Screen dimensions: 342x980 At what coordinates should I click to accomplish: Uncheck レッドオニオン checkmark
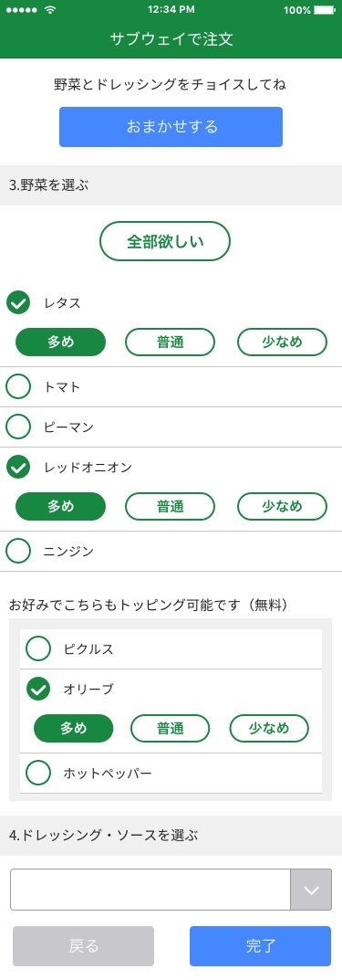pyautogui.click(x=18, y=467)
